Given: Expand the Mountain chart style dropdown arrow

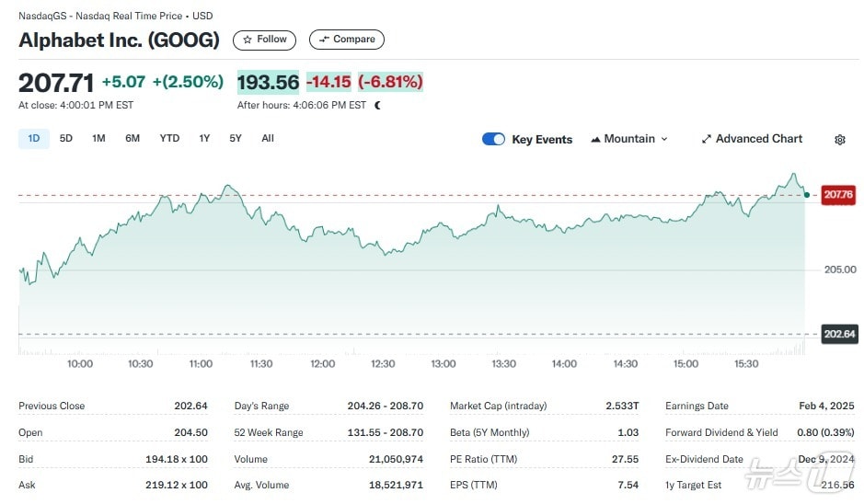Looking at the screenshot, I should pos(664,140).
